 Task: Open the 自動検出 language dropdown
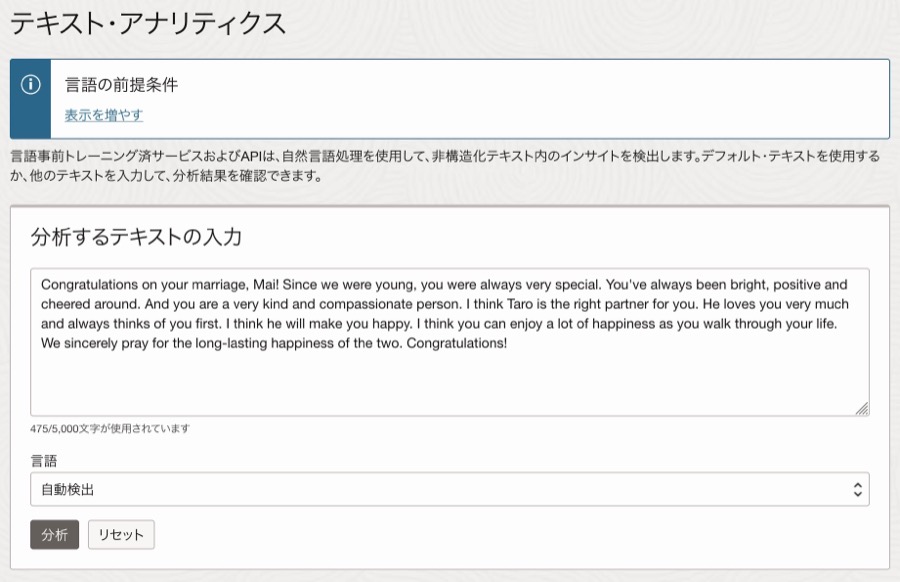click(440, 489)
